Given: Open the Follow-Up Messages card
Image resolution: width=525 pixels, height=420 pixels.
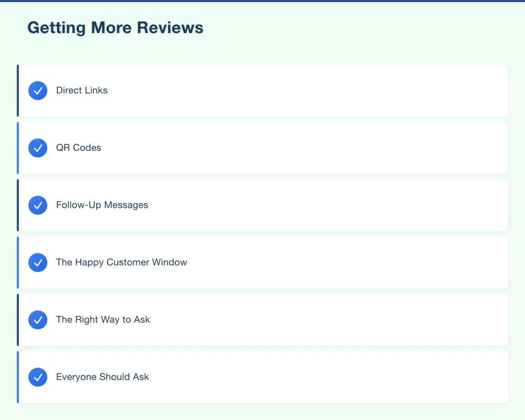Looking at the screenshot, I should [262, 205].
